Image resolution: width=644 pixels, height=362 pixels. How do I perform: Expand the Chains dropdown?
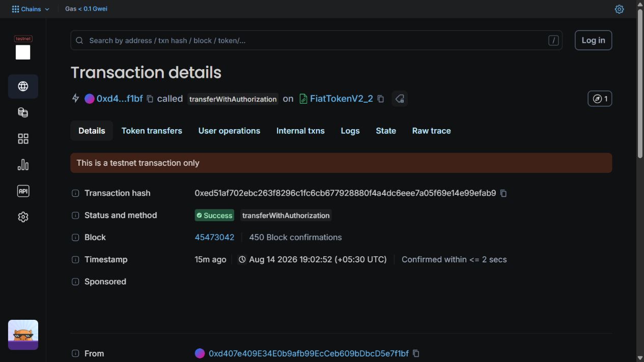click(x=31, y=9)
